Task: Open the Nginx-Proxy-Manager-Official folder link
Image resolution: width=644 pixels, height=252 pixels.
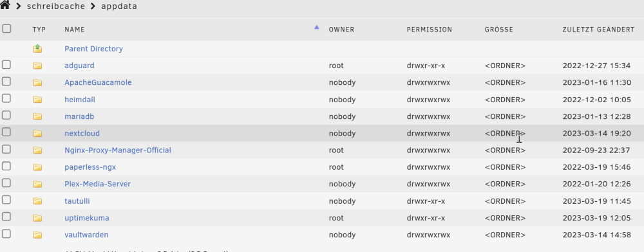Action: pos(118,150)
